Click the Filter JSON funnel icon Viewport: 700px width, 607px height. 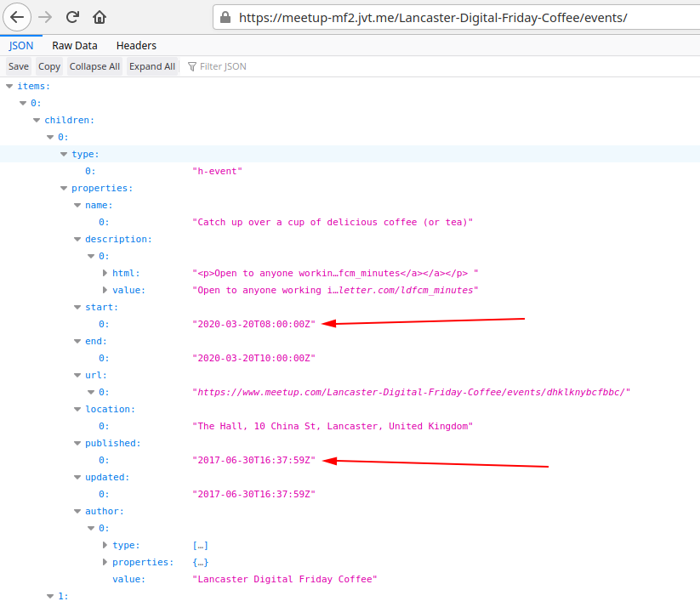pyautogui.click(x=192, y=66)
